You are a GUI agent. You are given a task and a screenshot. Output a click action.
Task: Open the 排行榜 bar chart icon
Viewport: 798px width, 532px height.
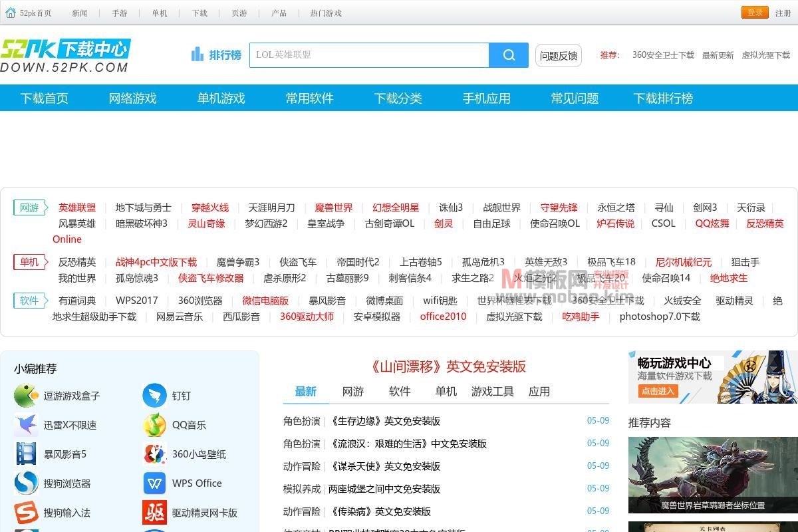tap(197, 55)
